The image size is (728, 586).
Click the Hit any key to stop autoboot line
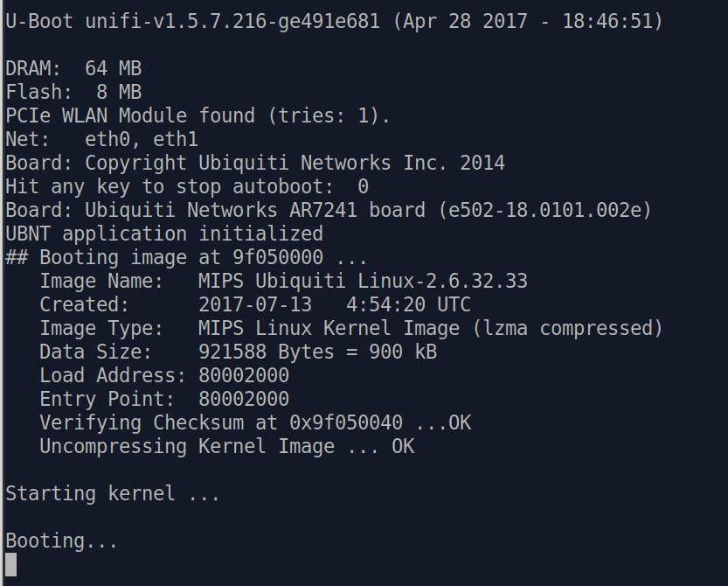tap(187, 186)
